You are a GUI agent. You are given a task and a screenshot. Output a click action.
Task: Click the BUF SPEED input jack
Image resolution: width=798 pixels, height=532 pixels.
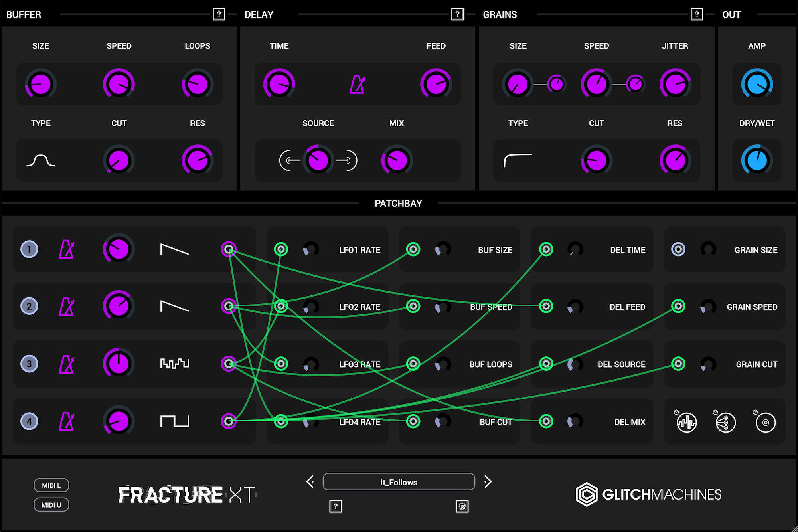(413, 306)
